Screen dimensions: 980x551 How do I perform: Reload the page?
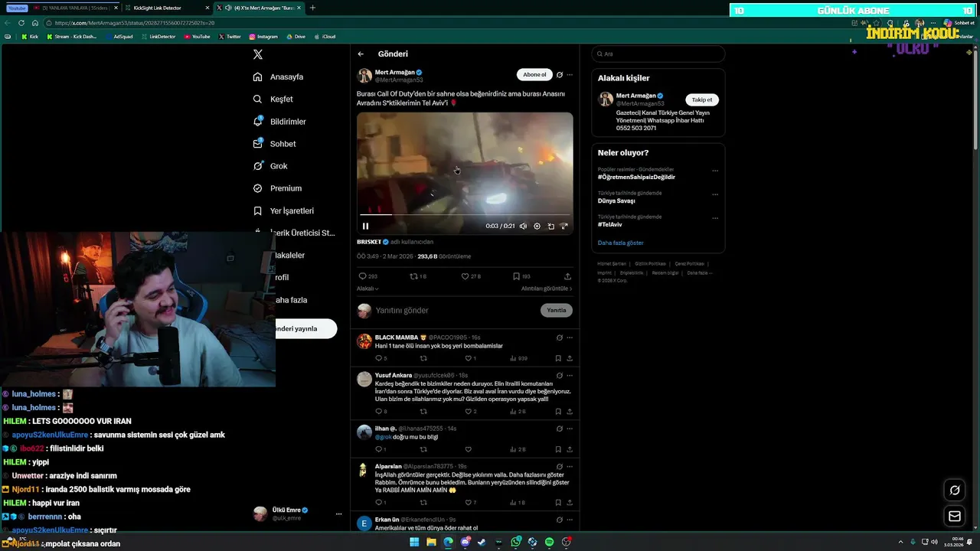pyautogui.click(x=21, y=23)
